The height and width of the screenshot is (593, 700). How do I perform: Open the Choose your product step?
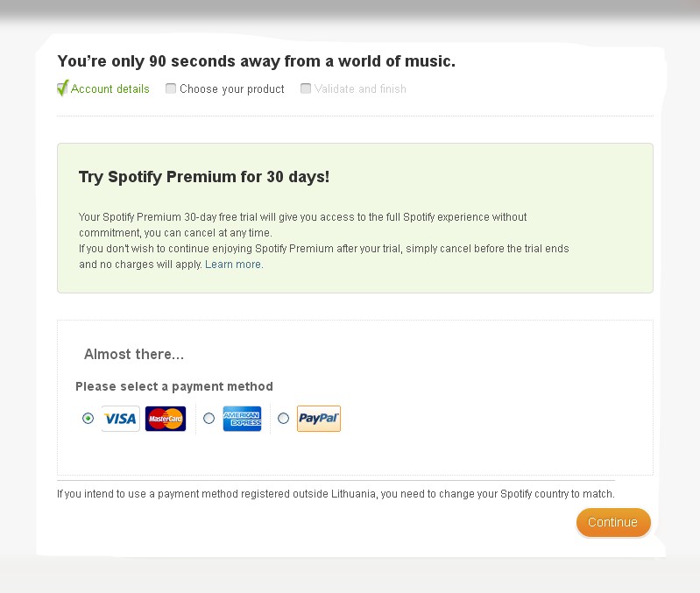coord(232,89)
